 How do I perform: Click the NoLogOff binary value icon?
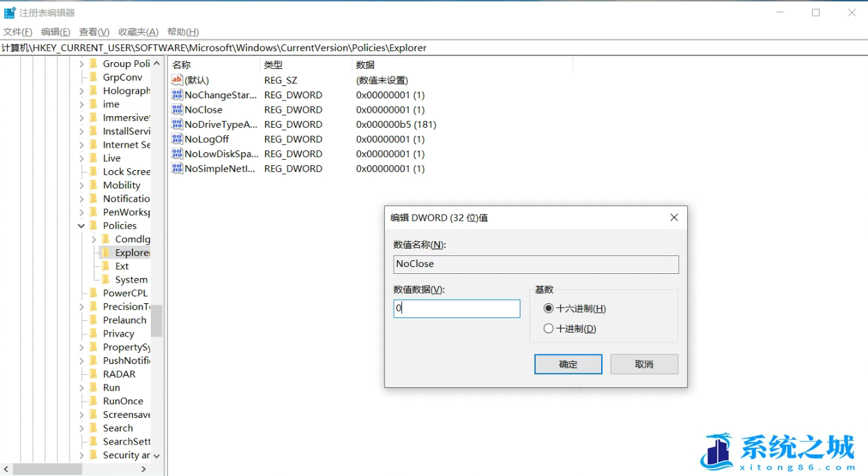click(176, 139)
